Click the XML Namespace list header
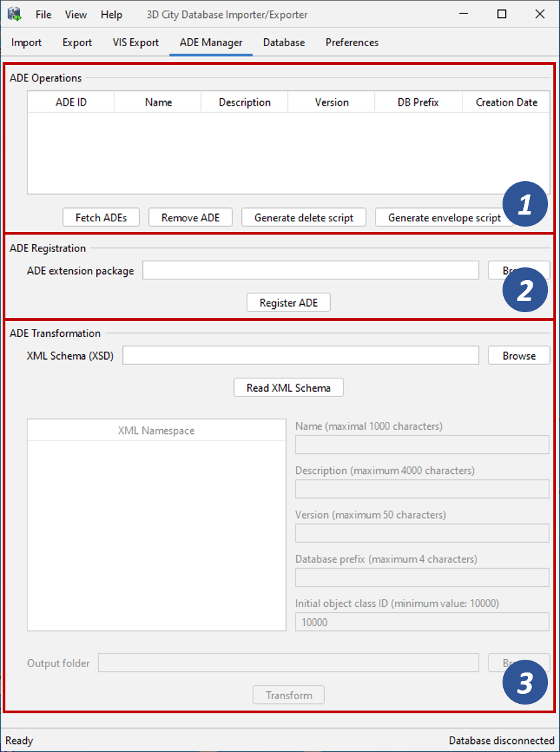This screenshot has width=560, height=752. pyautogui.click(x=156, y=430)
